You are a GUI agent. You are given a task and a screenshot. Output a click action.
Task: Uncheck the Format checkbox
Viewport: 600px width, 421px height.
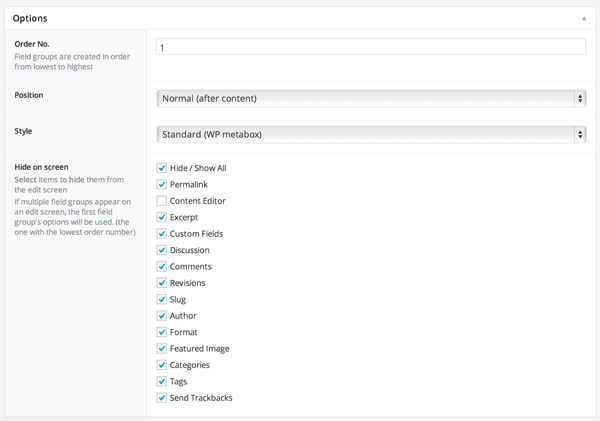click(161, 332)
